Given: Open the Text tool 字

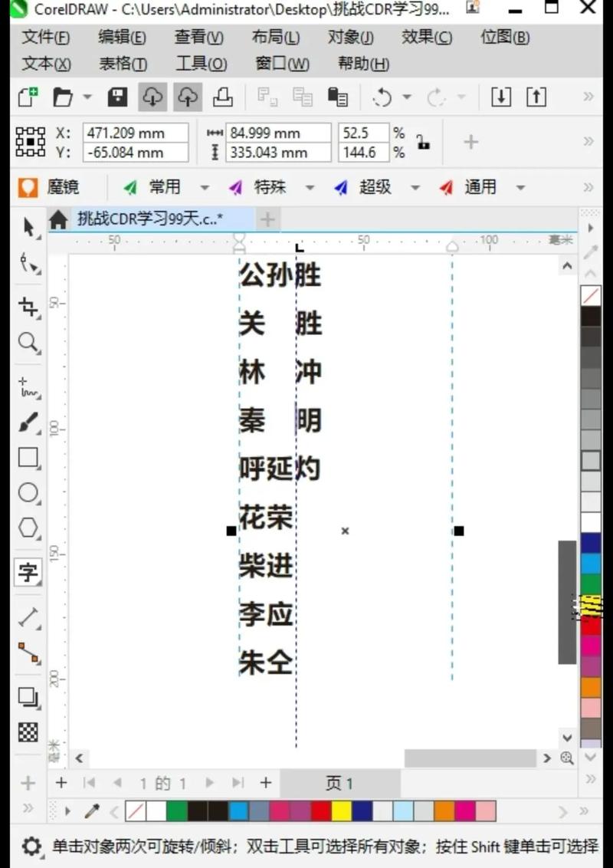Looking at the screenshot, I should point(28,570).
